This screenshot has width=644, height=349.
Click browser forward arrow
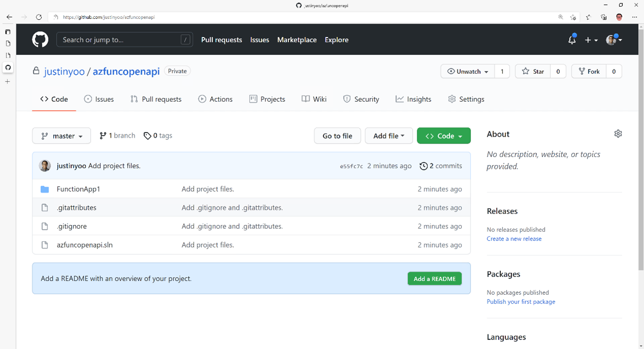pos(24,17)
